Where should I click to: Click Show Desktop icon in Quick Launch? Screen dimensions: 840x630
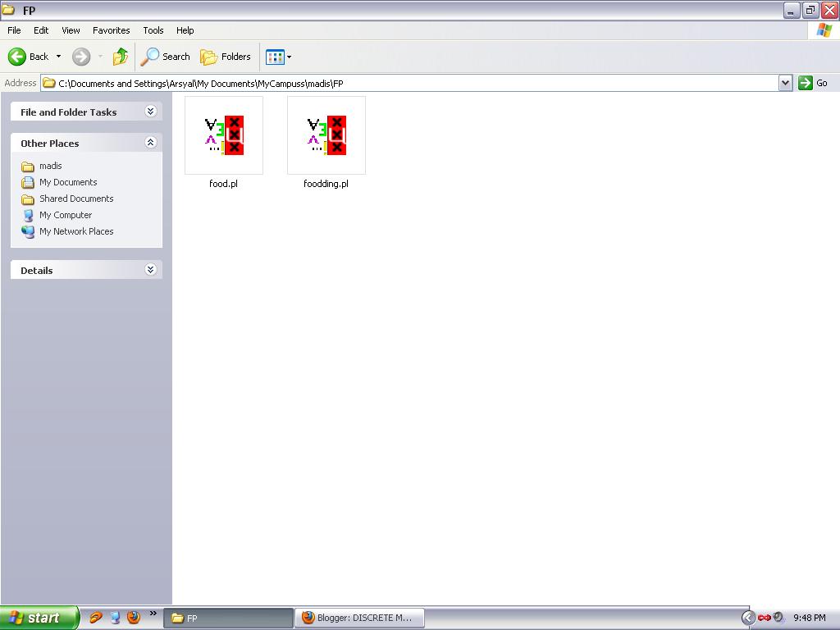pyautogui.click(x=115, y=618)
